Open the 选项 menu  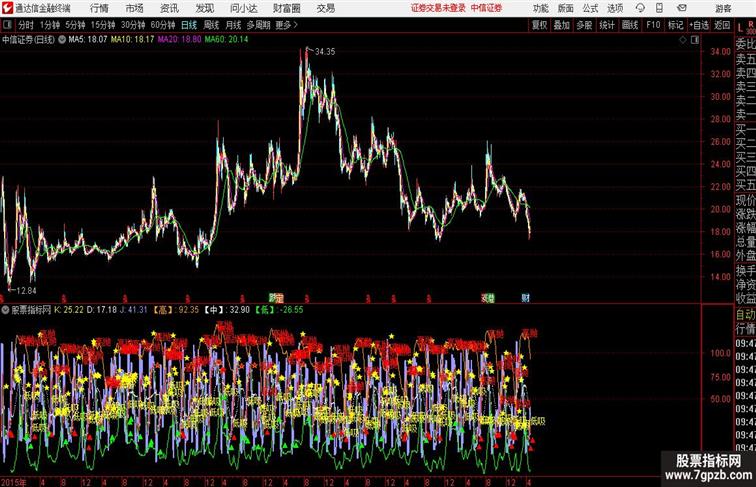point(615,8)
